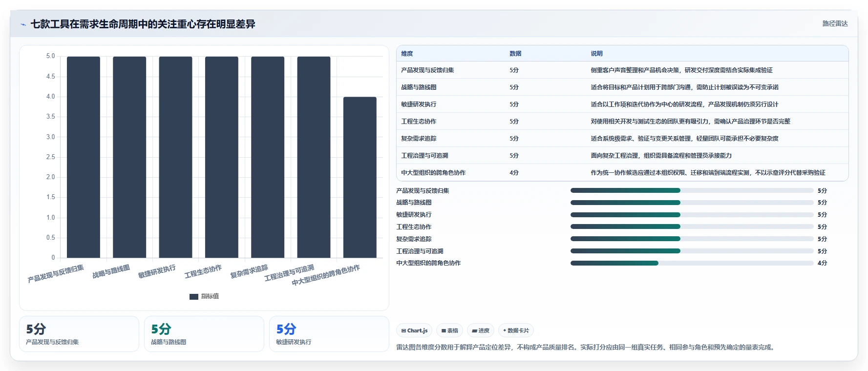Click the Chart.js chip

(414, 330)
